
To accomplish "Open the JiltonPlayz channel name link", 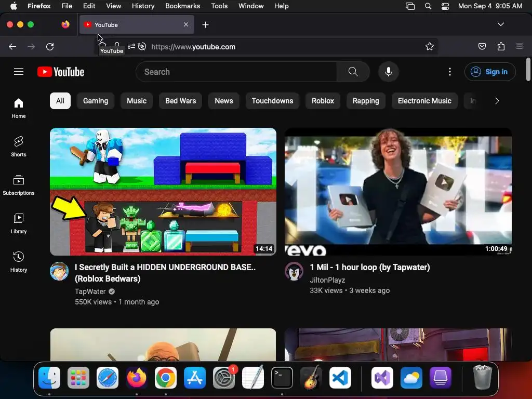I will 327,280.
